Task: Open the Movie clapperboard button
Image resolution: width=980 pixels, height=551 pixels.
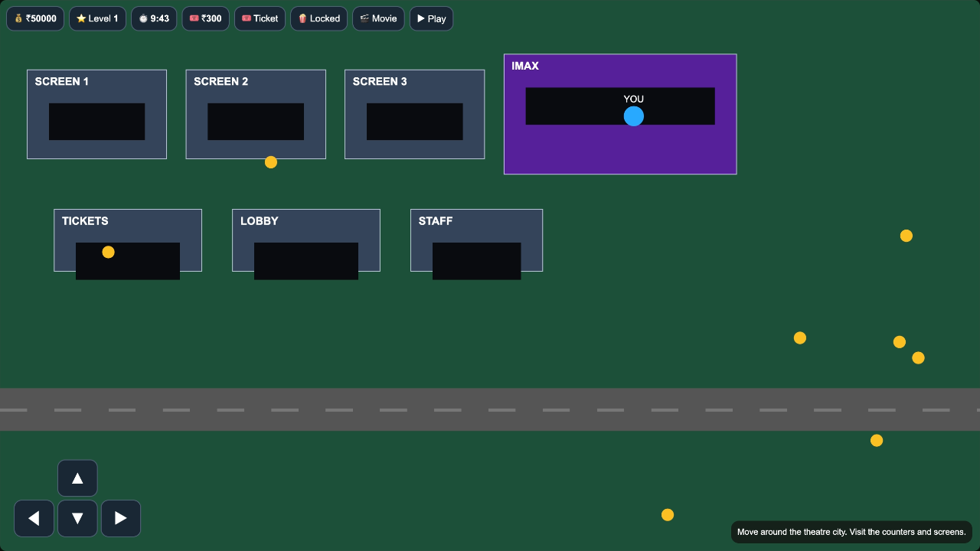Action: coord(378,18)
